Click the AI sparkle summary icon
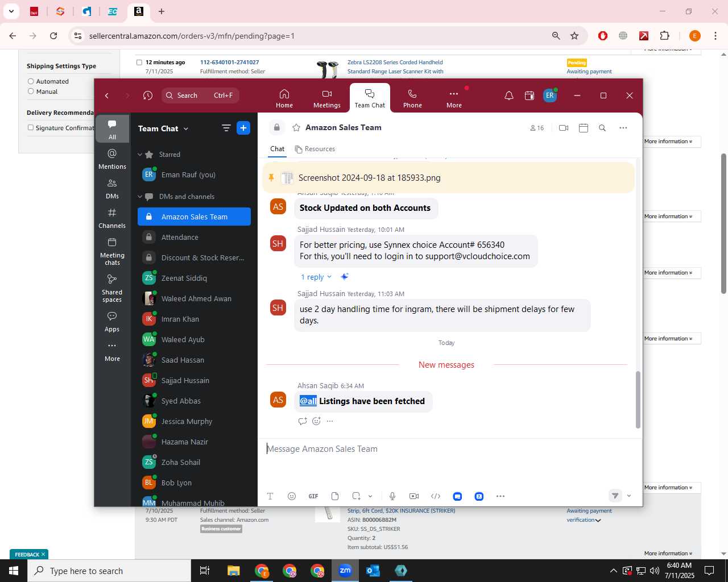 point(344,277)
